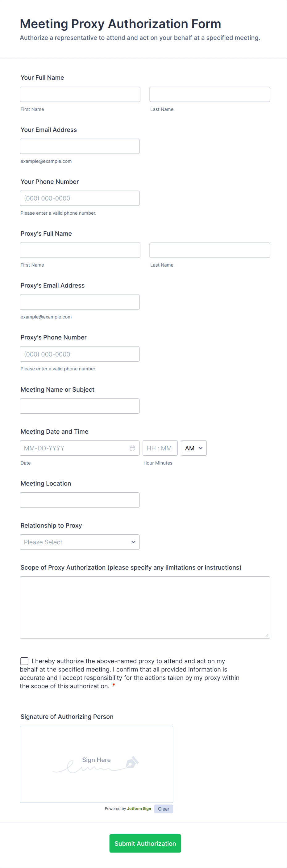The width and height of the screenshot is (287, 868).
Task: Click the meeting time HH:MM field
Action: pos(160,448)
